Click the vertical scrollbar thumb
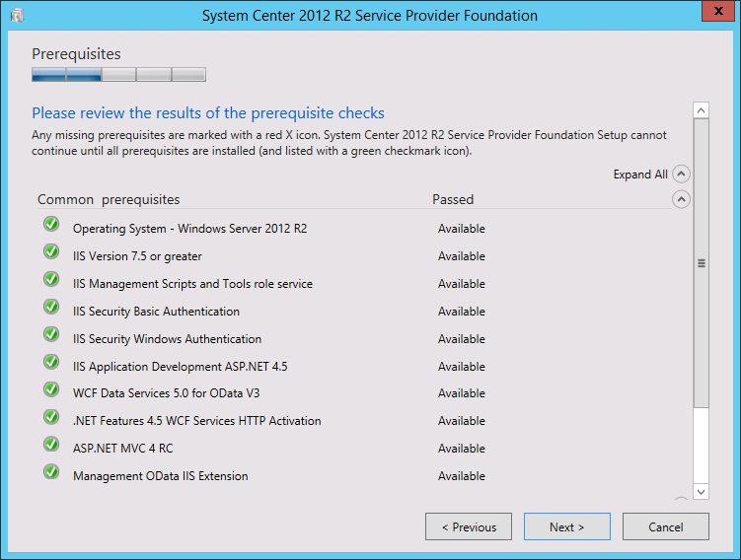Viewport: 741px width, 560px height. 702,263
